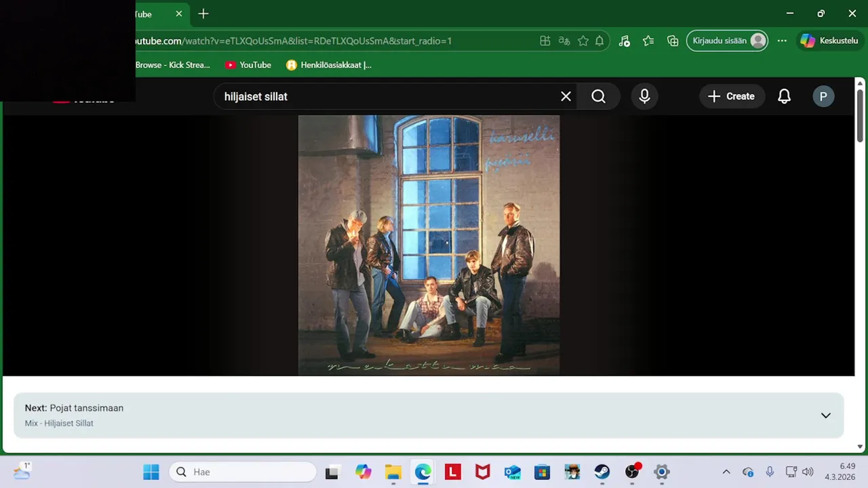Clear the YouTube search text with X
Screen dimensions: 868x488
coord(566,96)
